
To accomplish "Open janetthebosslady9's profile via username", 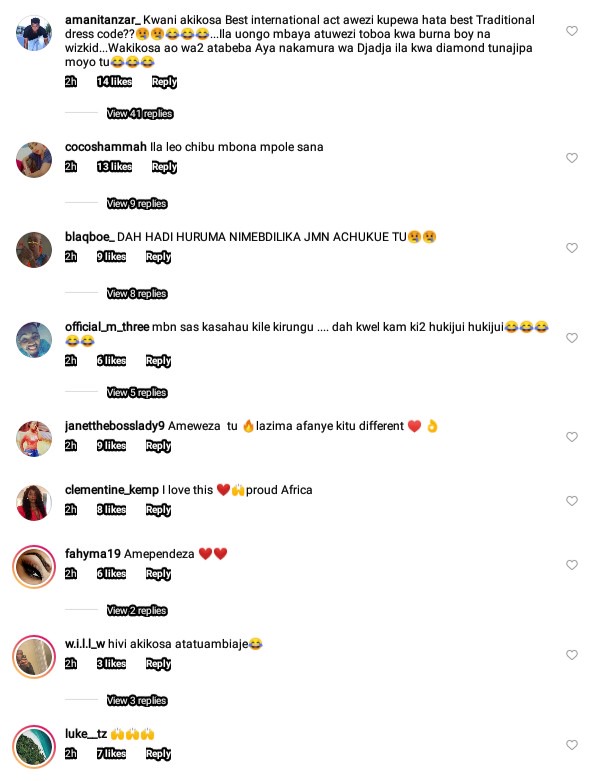I will pyautogui.click(x=115, y=426).
